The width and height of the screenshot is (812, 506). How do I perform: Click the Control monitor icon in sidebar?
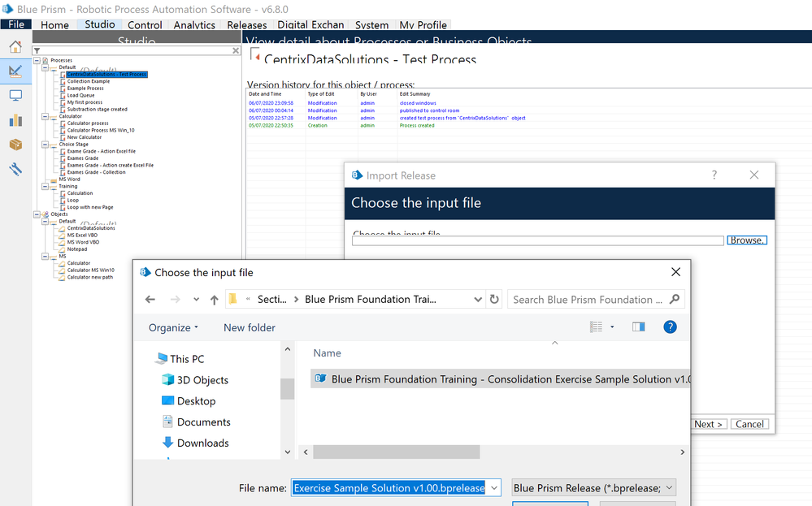(15, 96)
